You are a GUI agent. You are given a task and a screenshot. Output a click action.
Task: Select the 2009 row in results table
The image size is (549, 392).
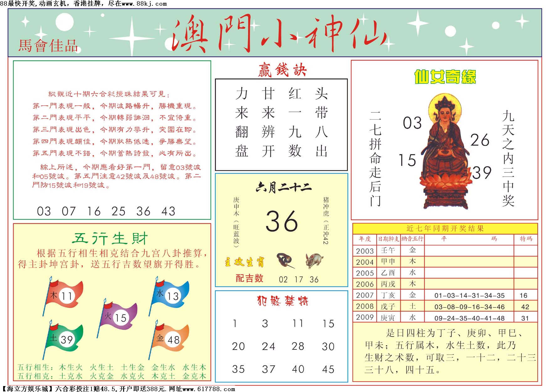445,317
